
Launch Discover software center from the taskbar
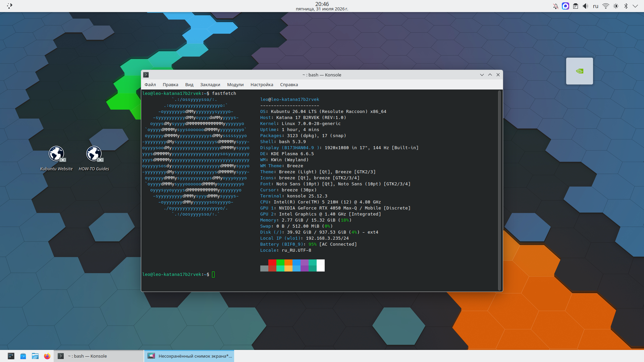23,356
